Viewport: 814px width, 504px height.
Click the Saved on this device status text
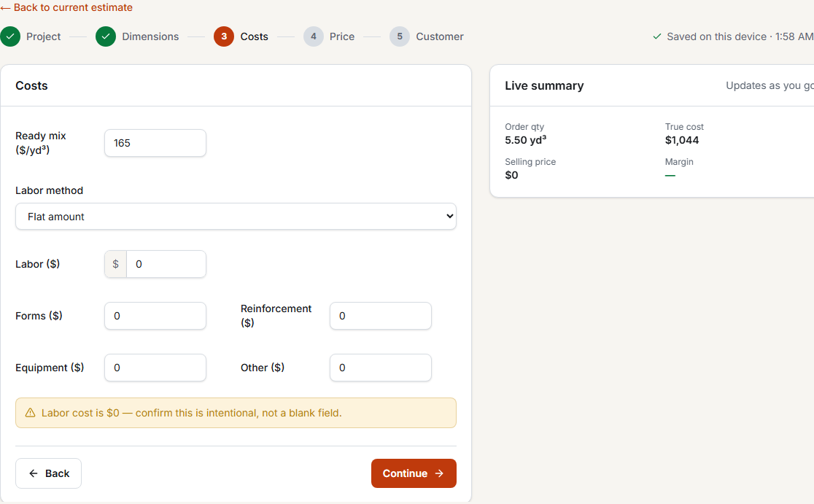740,36
